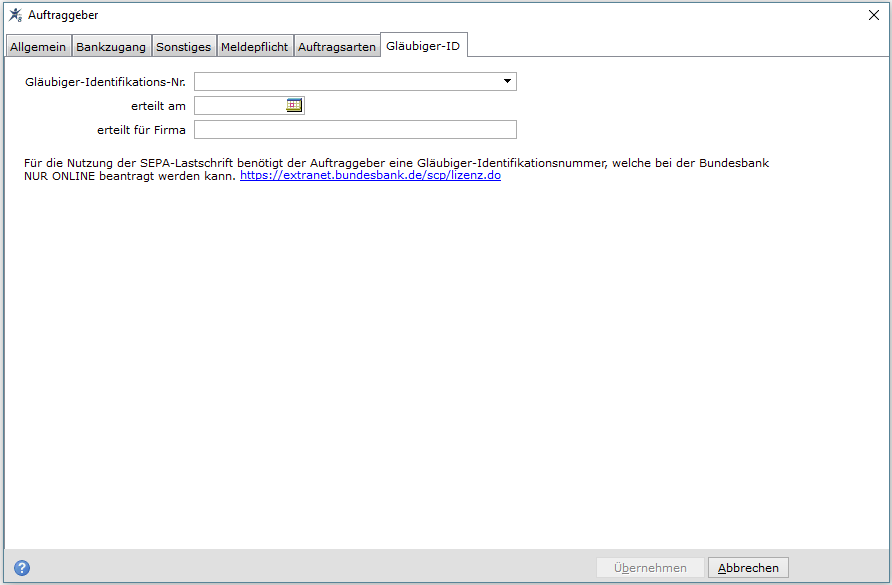Image resolution: width=892 pixels, height=585 pixels.
Task: Click the erteilt für Firma text field
Action: pos(356,130)
